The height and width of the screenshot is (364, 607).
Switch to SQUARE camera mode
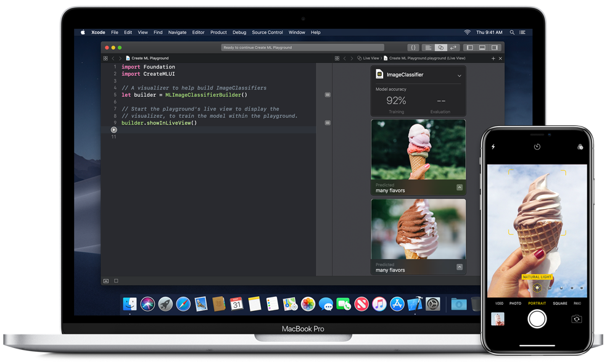coord(560,303)
